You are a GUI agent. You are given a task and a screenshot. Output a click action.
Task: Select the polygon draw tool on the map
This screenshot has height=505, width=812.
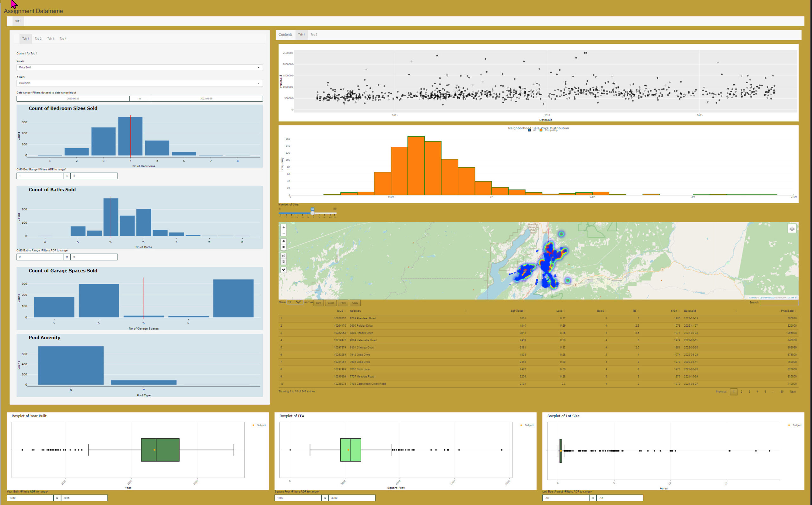pos(284,241)
